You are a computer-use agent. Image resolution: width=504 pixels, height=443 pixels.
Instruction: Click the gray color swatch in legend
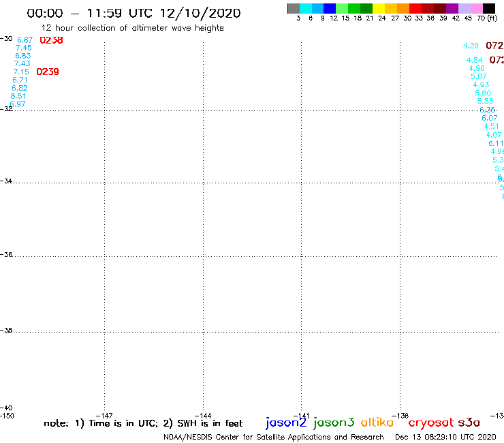[x=294, y=8]
